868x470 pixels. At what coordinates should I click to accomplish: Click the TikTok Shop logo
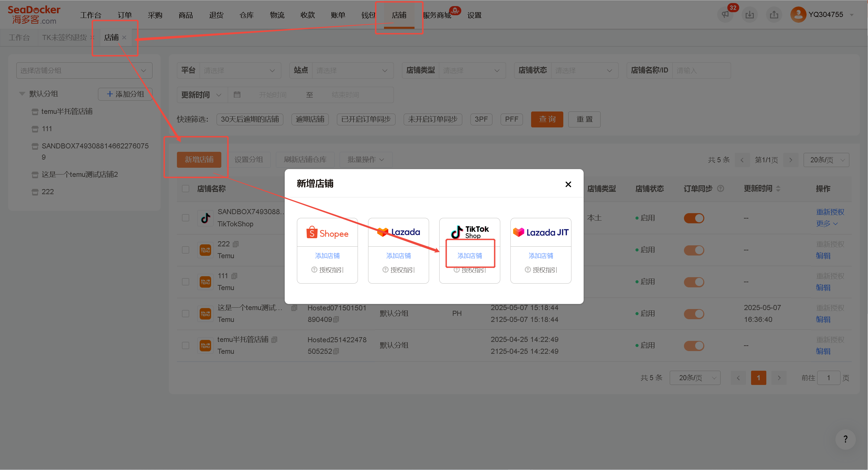click(470, 232)
